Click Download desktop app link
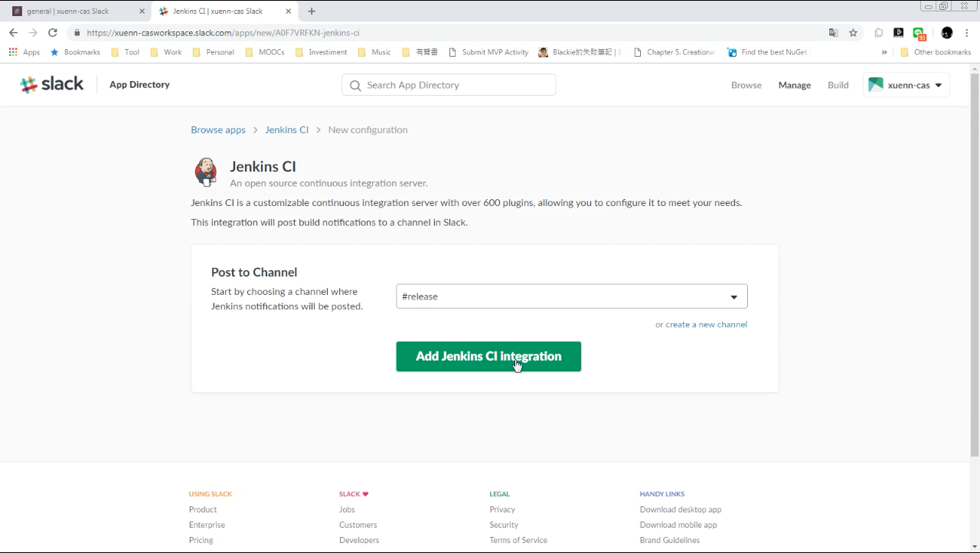Screen dimensions: 980x553 pos(681,509)
